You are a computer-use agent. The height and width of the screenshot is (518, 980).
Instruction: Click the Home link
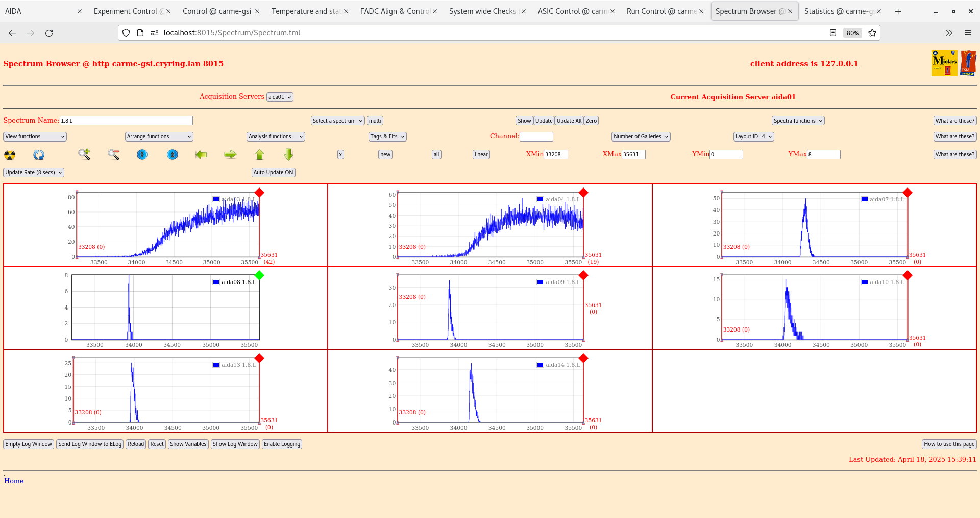tap(14, 481)
